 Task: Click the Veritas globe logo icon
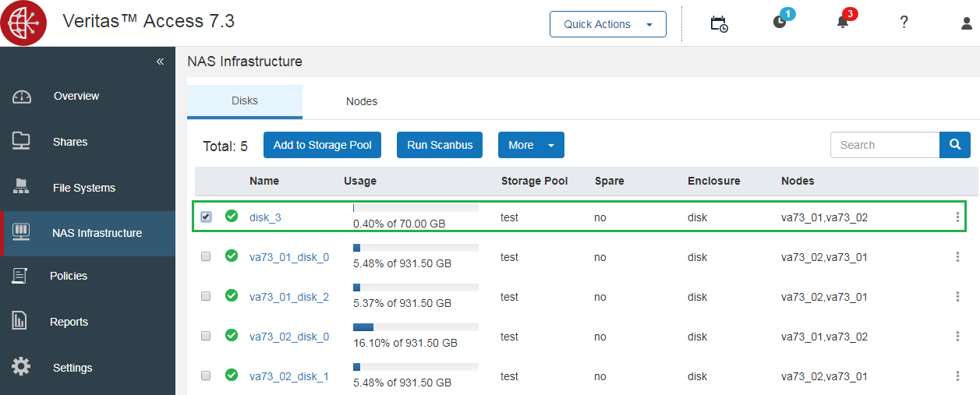coord(23,23)
